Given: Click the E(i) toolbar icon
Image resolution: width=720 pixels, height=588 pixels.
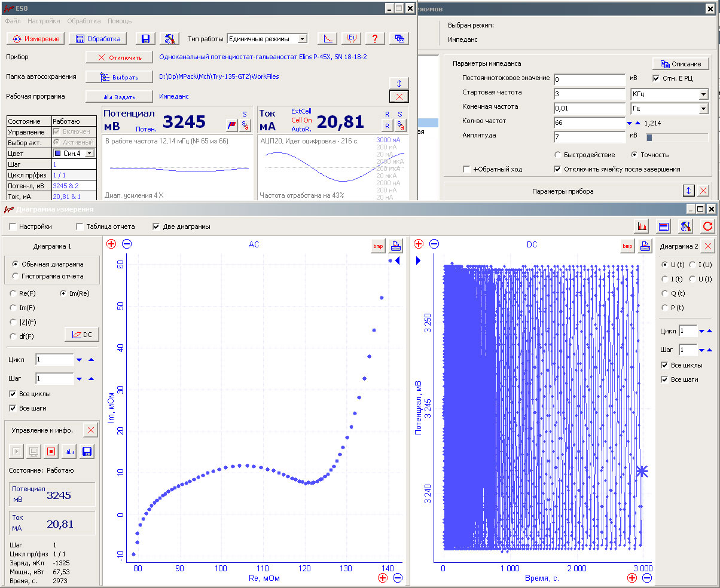Looking at the screenshot, I should coord(352,39).
